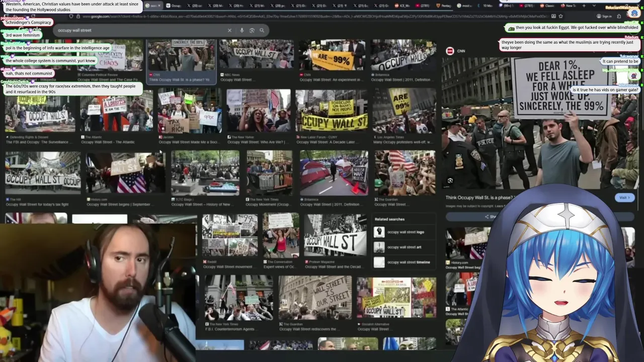Click the 'occupy wall street timeline' related search thumbnail
This screenshot has height=362, width=644.
(379, 262)
